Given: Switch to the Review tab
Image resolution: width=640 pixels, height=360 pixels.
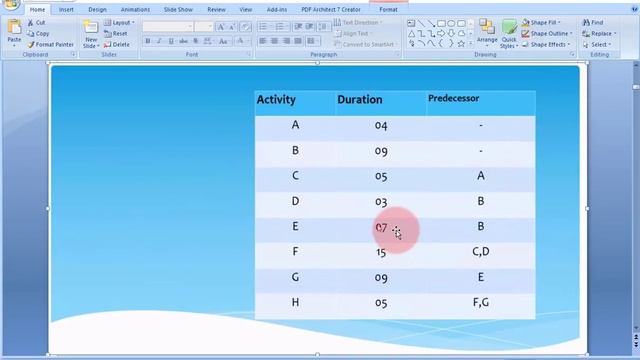Looking at the screenshot, I should tap(216, 9).
